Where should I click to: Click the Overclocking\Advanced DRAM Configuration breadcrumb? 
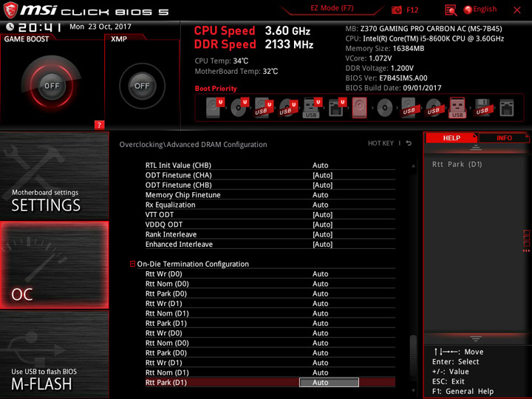point(193,145)
